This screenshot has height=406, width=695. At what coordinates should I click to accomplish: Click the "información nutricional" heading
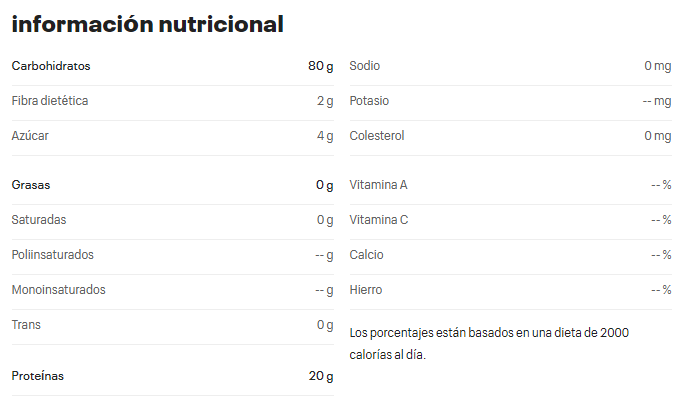coord(147,24)
